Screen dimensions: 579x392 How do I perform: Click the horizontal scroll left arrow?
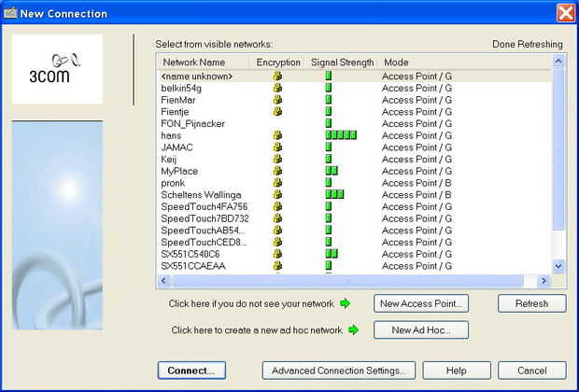[163, 281]
